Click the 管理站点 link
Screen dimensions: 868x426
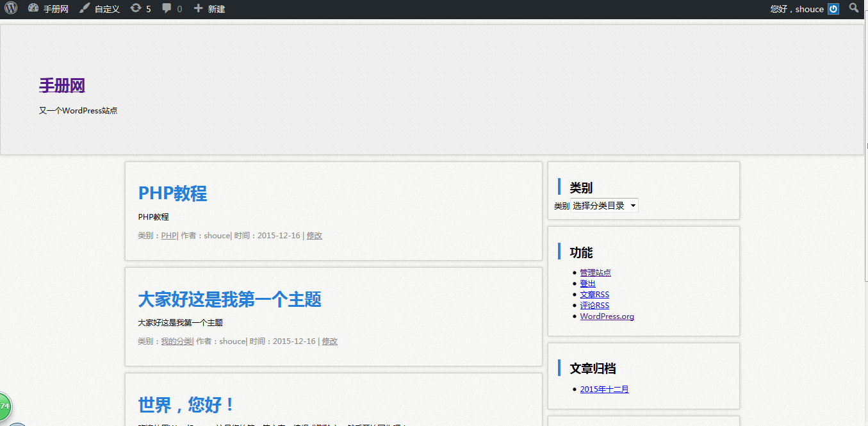point(595,273)
